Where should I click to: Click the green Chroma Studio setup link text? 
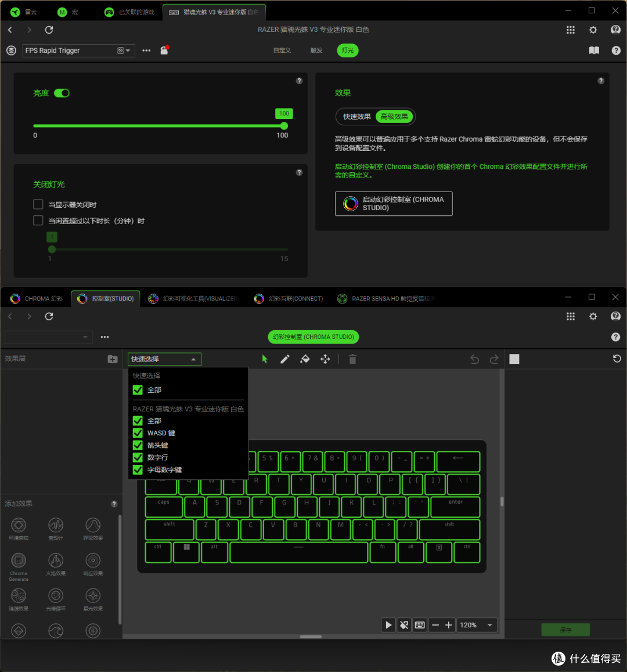[x=461, y=171]
